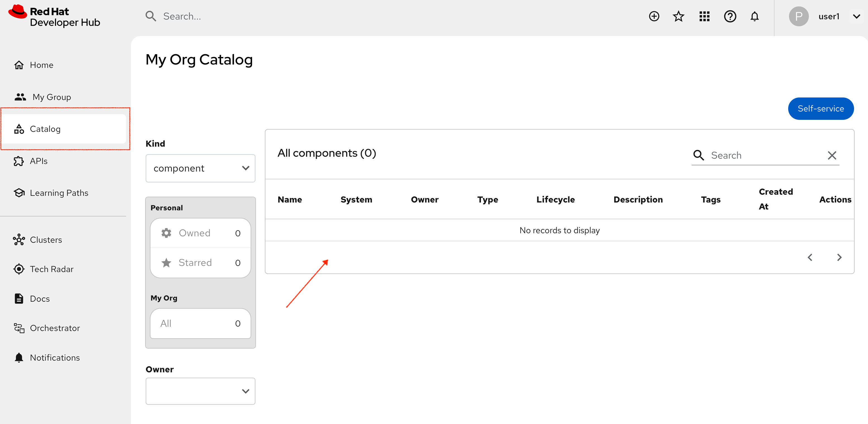Expand the Owner dropdown

pyautogui.click(x=200, y=391)
